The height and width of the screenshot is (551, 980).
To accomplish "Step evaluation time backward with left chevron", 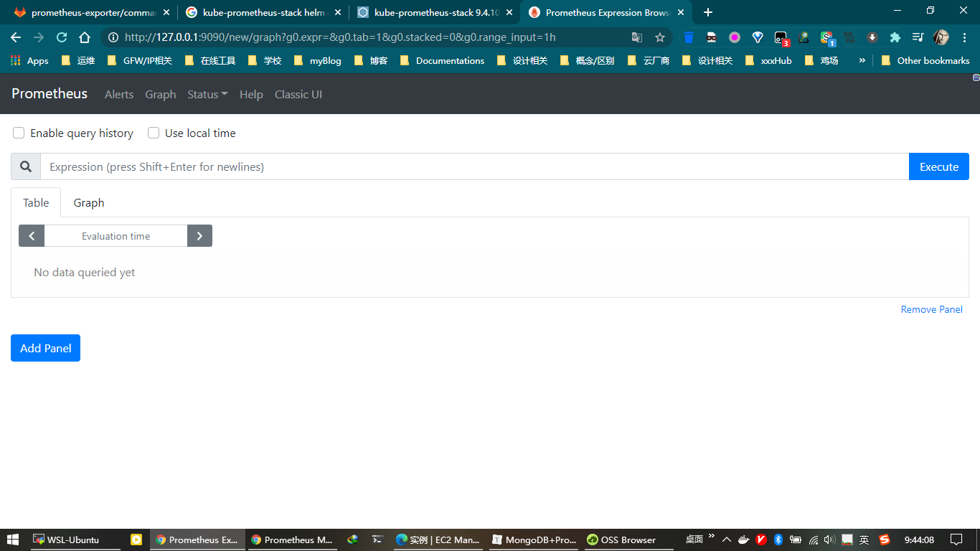I will tap(32, 236).
